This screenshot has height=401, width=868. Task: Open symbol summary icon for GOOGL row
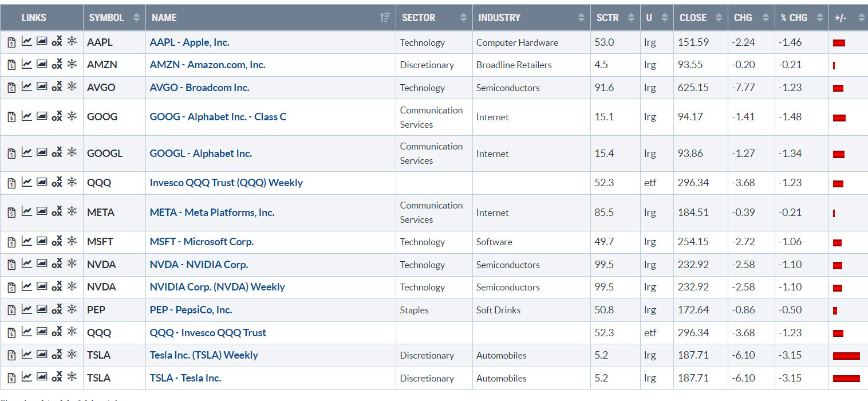pos(11,154)
